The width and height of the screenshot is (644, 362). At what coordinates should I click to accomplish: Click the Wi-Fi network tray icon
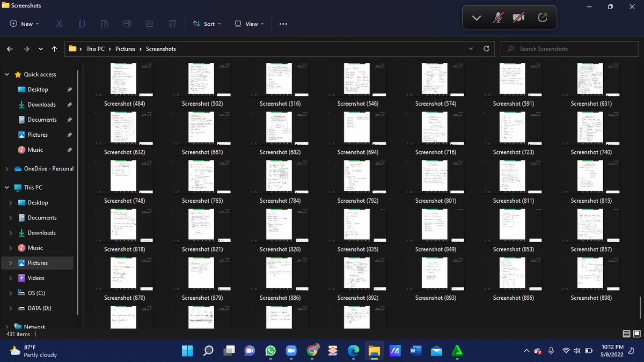tap(566, 351)
